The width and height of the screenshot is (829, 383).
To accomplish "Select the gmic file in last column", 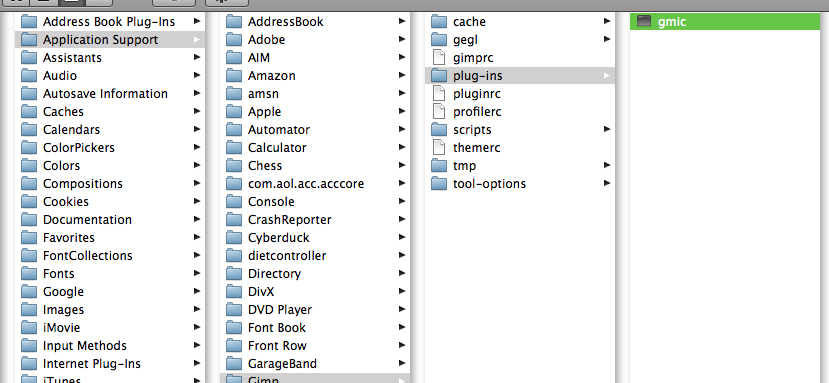I will coord(725,22).
